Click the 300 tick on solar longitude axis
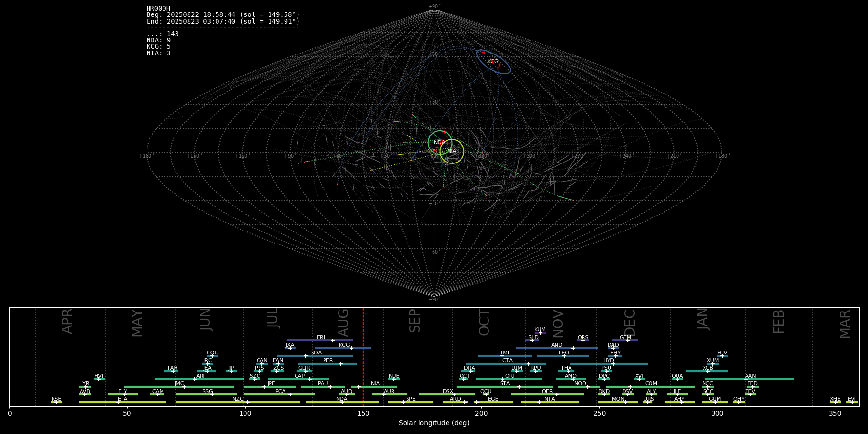Image resolution: width=868 pixels, height=434 pixels. coord(718,413)
